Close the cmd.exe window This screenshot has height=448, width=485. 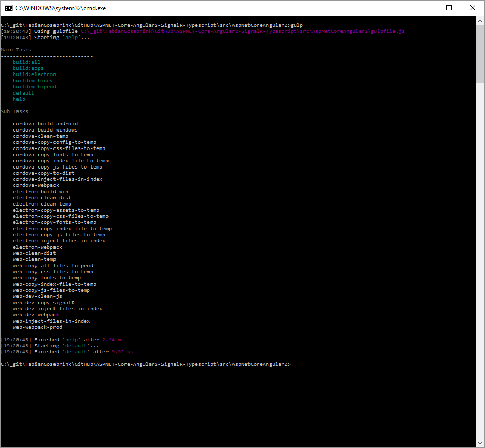coord(472,8)
